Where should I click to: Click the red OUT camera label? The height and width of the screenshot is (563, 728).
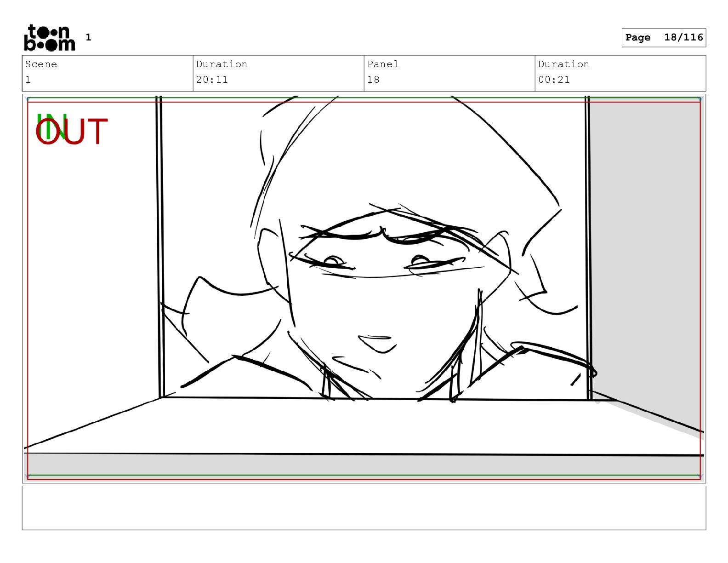[x=72, y=132]
